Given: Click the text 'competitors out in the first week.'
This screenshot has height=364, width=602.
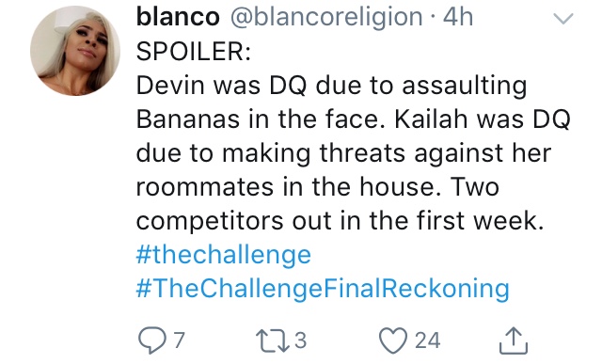Looking at the screenshot, I should (341, 221).
